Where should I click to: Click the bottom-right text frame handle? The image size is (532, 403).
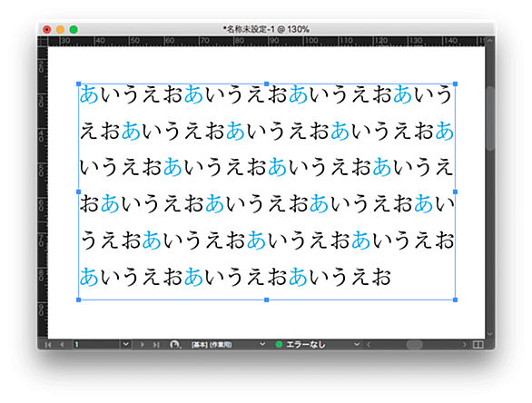[456, 300]
